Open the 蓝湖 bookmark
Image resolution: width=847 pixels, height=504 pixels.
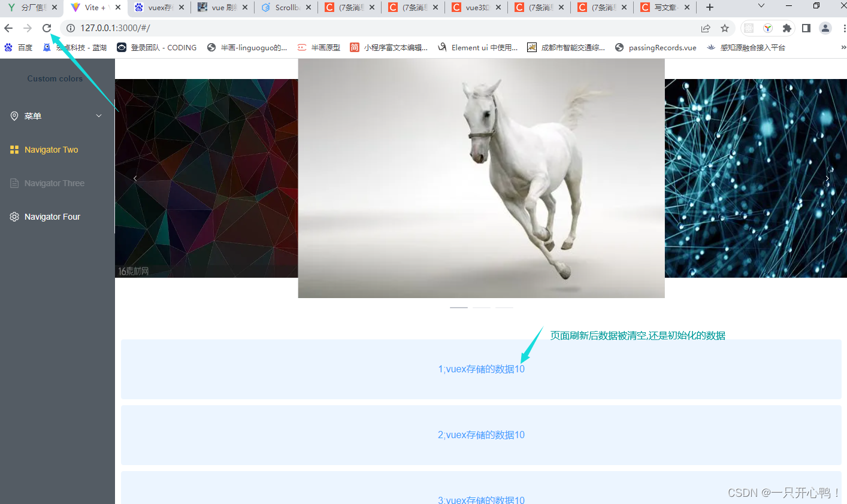click(x=75, y=47)
